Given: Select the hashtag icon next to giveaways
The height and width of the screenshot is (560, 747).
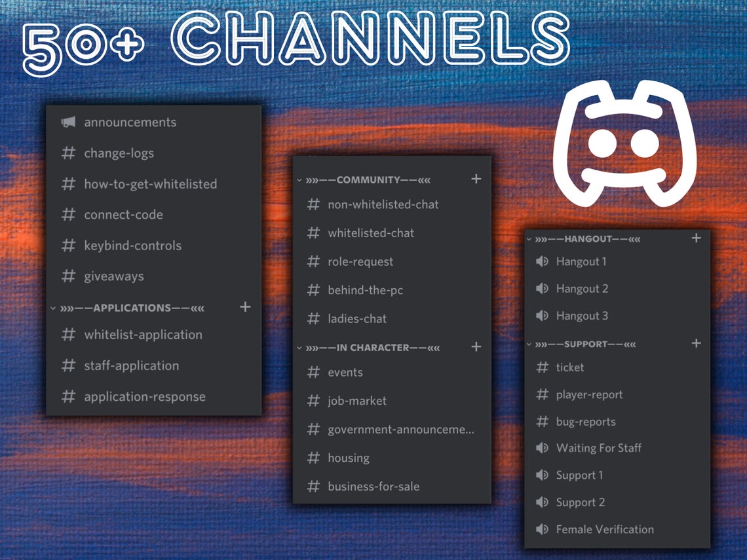Looking at the screenshot, I should click(x=68, y=276).
